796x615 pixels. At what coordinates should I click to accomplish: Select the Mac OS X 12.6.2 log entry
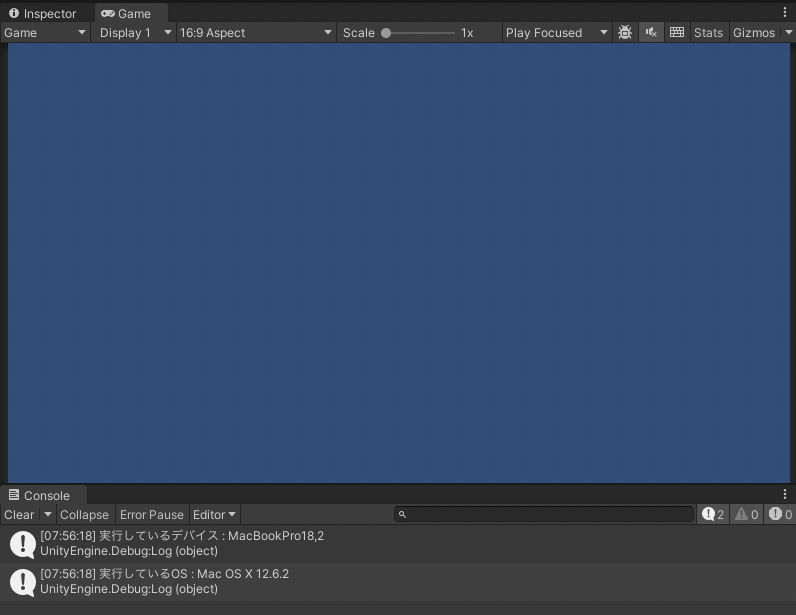[x=398, y=581]
